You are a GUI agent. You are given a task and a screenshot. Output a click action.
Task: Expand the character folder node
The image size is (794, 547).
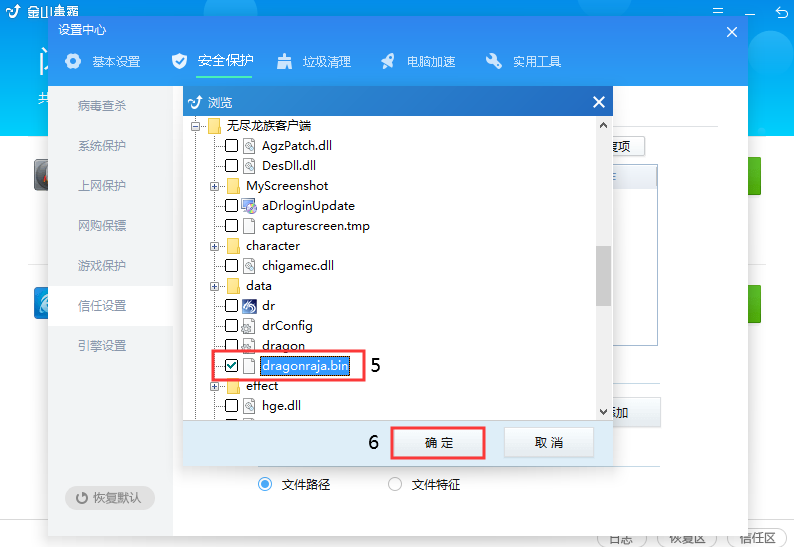214,246
